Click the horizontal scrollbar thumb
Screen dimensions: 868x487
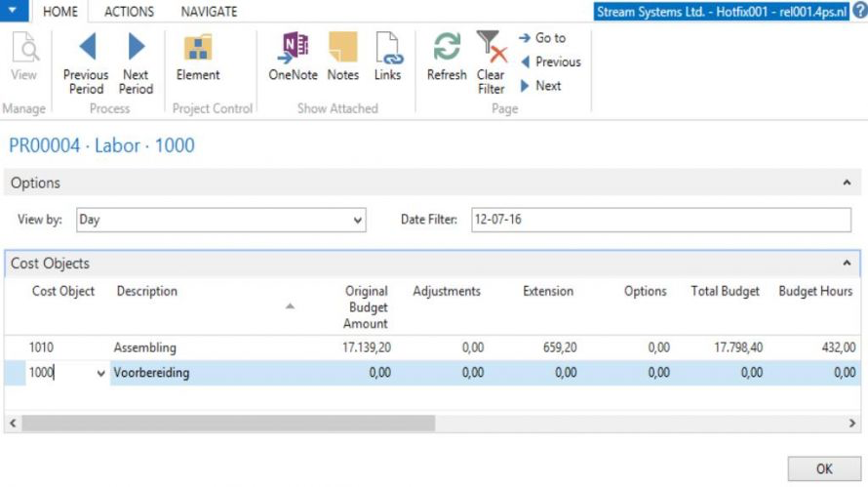point(227,424)
